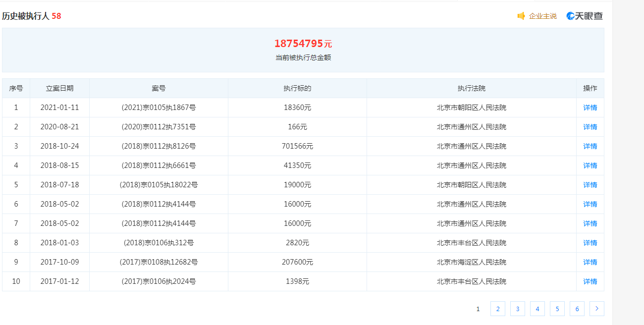644x325 pixels.
Task: Jump to page 3 of results
Action: 517,309
